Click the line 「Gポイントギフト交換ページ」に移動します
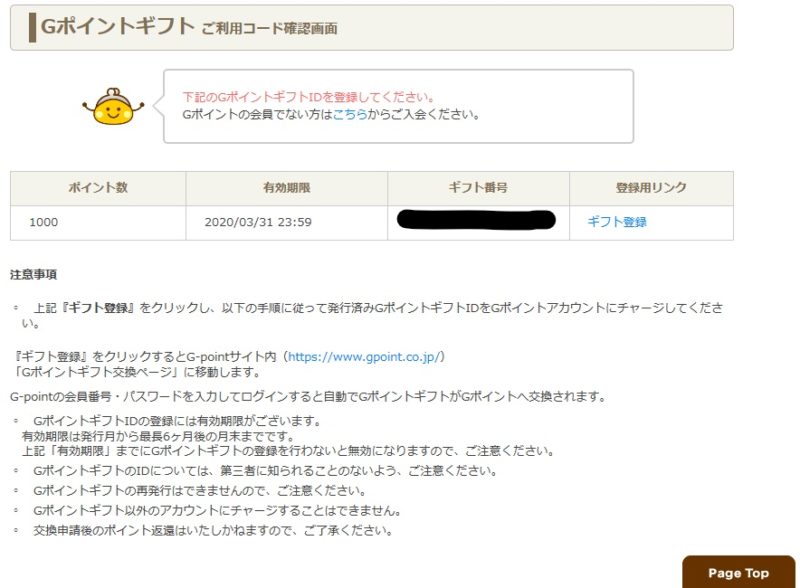Image resolution: width=800 pixels, height=588 pixels. (x=136, y=372)
